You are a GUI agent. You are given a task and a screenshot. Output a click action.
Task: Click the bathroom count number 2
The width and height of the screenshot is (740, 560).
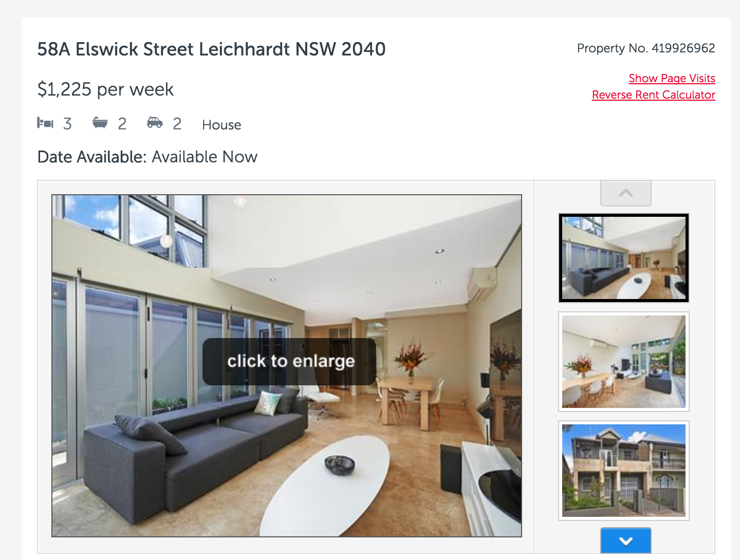pyautogui.click(x=122, y=124)
